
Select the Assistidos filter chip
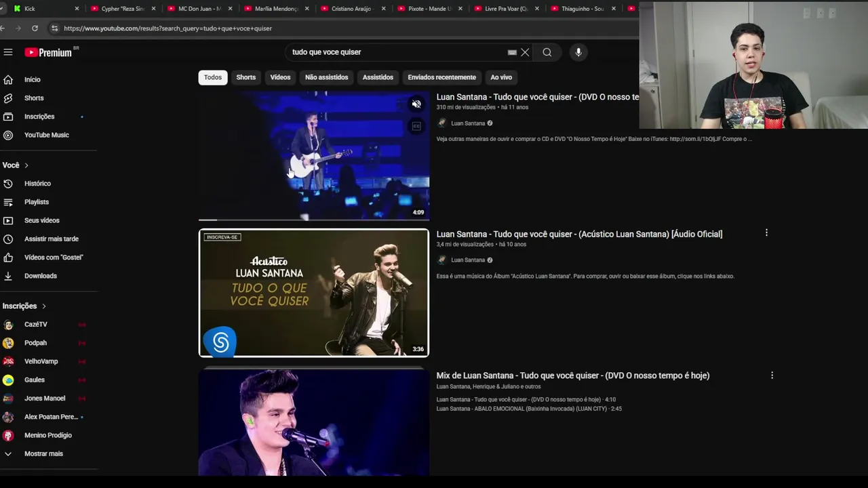(x=378, y=77)
